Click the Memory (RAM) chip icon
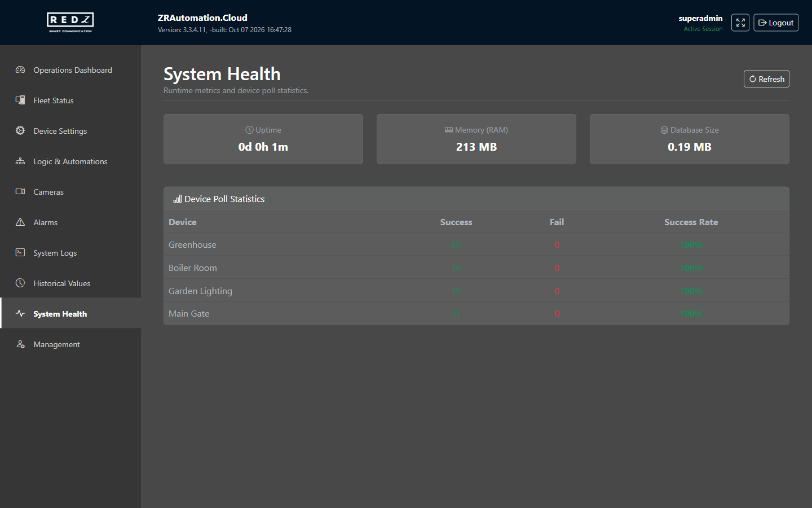Image resolution: width=812 pixels, height=508 pixels. pyautogui.click(x=449, y=130)
